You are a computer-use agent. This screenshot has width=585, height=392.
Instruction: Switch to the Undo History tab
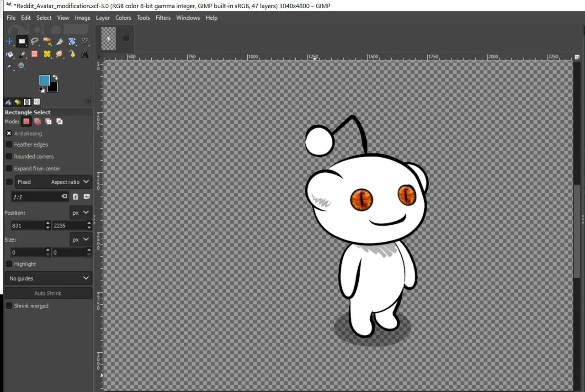pyautogui.click(x=17, y=102)
